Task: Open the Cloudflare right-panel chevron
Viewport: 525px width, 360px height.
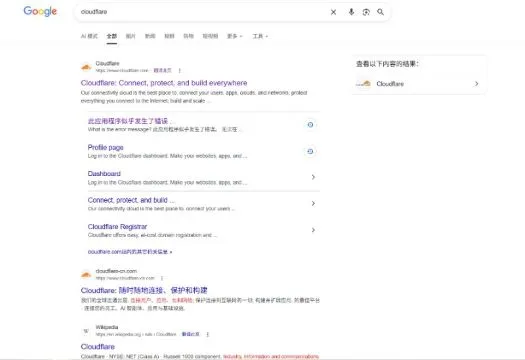Action: [x=476, y=84]
